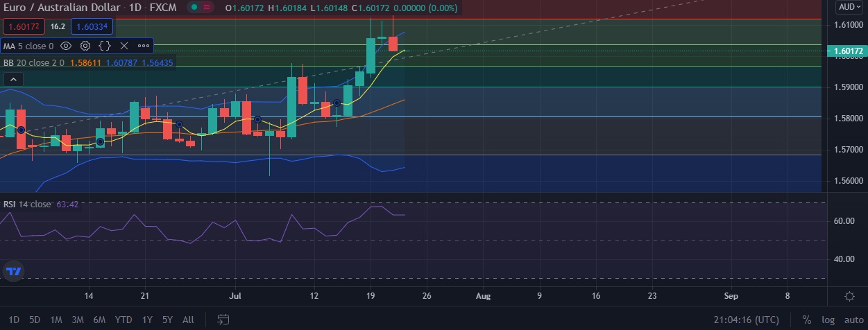Screen dimensions: 868x330
Task: Click the 1.59000 price axis label
Action: click(x=849, y=87)
